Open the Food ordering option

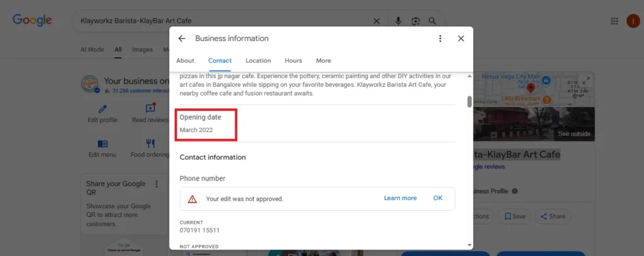[150, 148]
